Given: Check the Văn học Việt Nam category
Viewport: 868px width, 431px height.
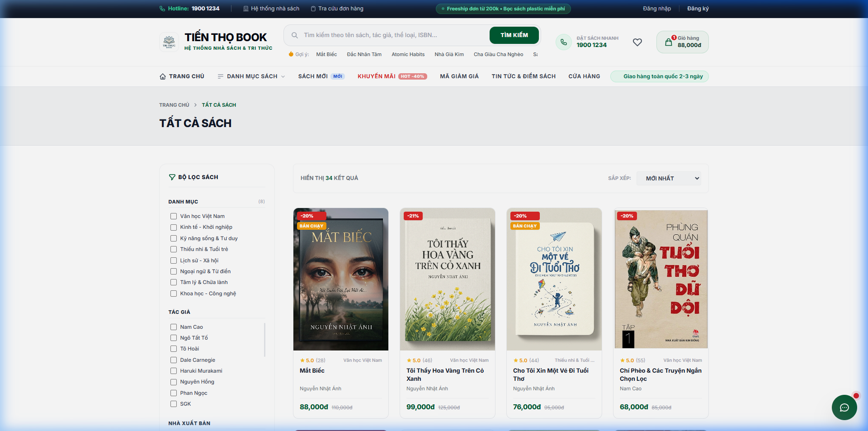Looking at the screenshot, I should click(x=174, y=216).
